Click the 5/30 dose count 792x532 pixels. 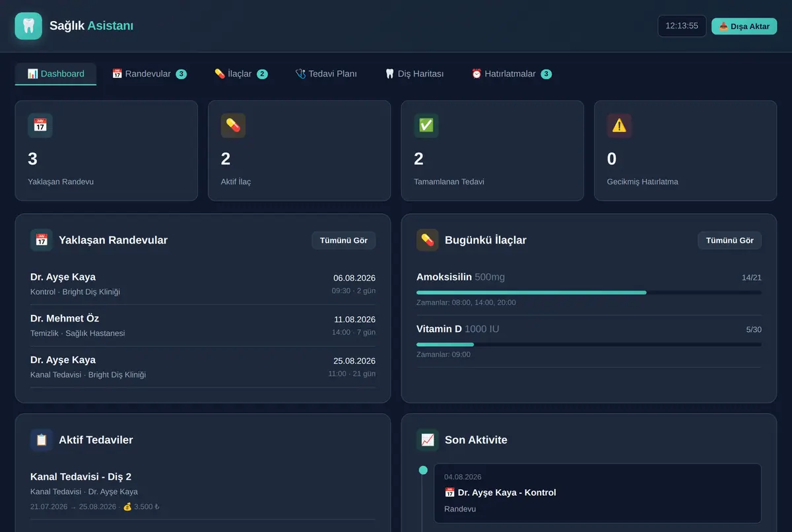(x=754, y=329)
